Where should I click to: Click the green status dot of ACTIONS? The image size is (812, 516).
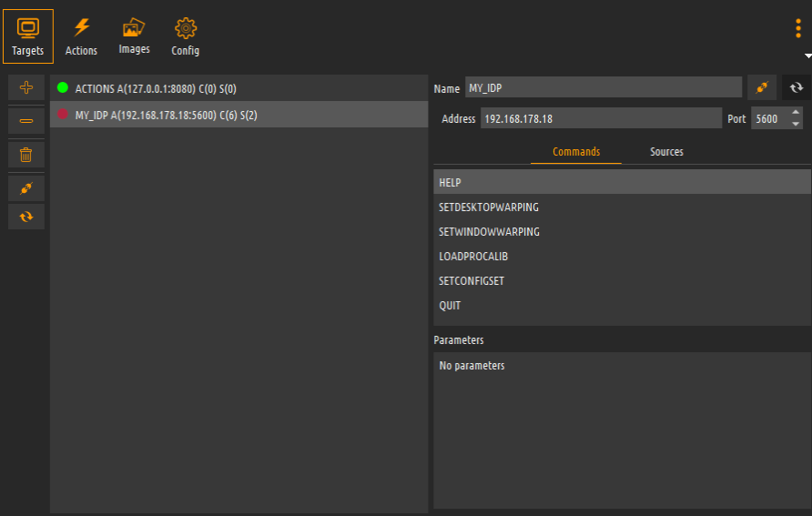(x=63, y=87)
